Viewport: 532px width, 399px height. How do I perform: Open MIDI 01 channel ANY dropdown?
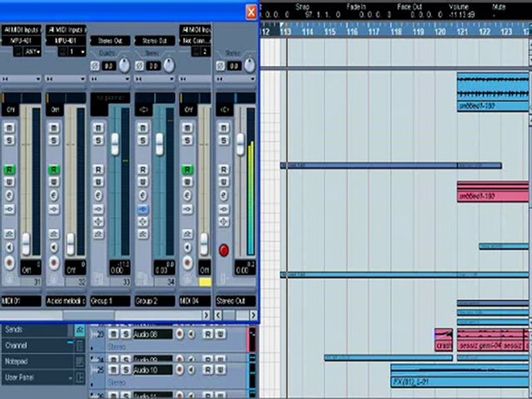coord(33,52)
